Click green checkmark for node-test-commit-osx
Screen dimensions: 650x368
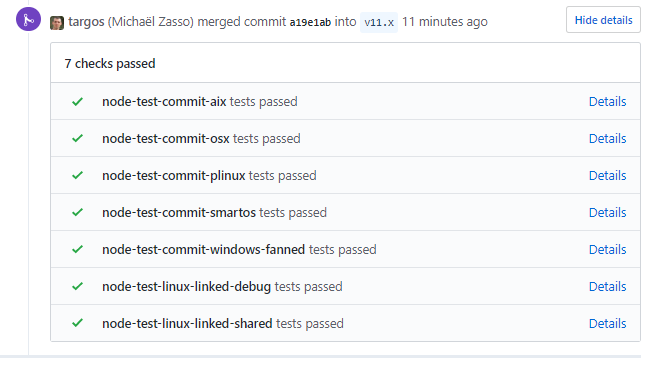pos(78,138)
